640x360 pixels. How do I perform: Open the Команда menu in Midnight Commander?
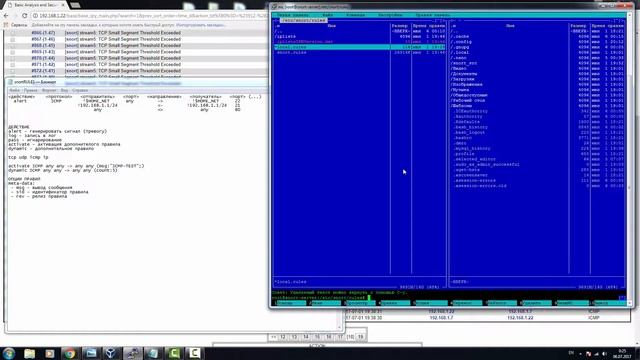click(x=356, y=15)
